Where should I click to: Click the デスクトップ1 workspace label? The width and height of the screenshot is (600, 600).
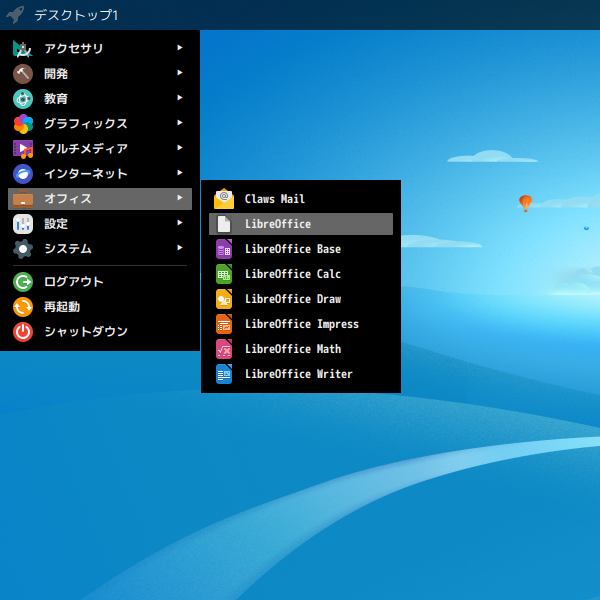coord(75,15)
